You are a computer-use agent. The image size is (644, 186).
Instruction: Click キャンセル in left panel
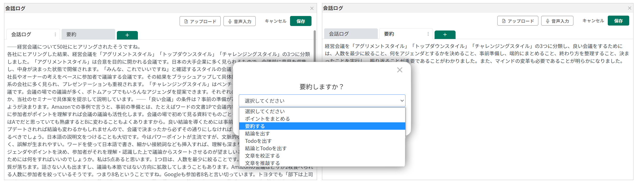click(275, 21)
